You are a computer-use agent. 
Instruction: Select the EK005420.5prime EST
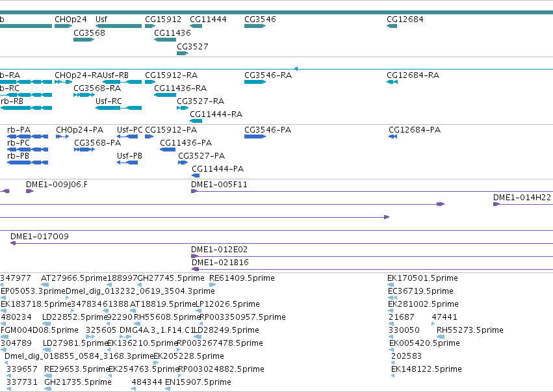pyautogui.click(x=392, y=350)
